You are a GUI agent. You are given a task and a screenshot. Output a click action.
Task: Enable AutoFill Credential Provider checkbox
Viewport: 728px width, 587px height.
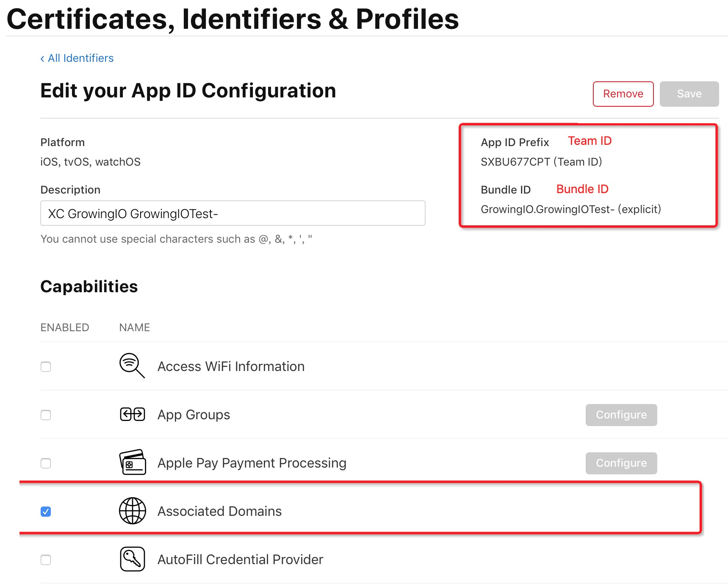(46, 559)
